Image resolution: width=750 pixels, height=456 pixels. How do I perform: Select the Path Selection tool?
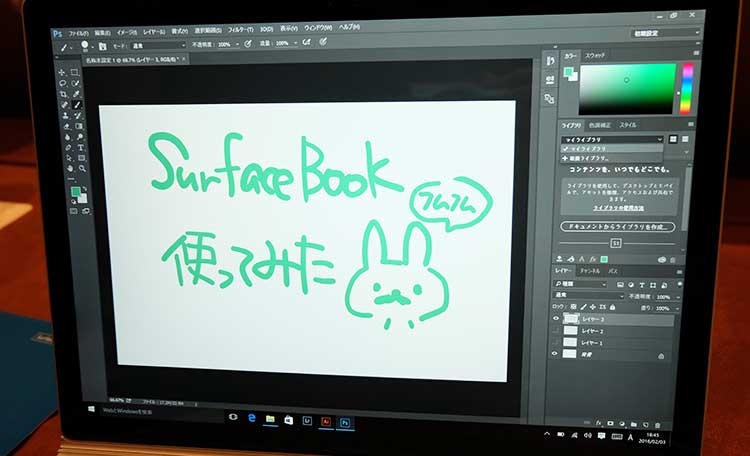coord(69,158)
